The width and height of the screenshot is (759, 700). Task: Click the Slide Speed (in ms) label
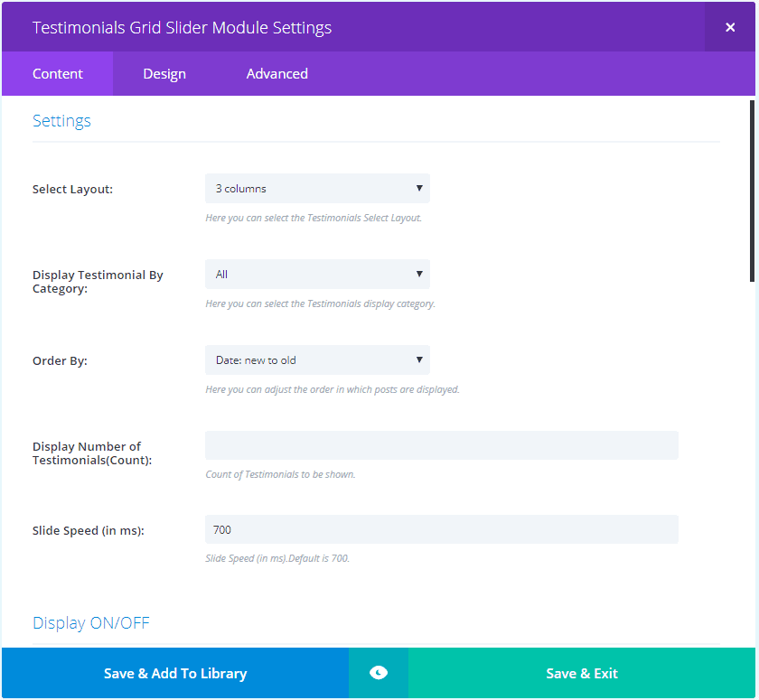coord(89,531)
